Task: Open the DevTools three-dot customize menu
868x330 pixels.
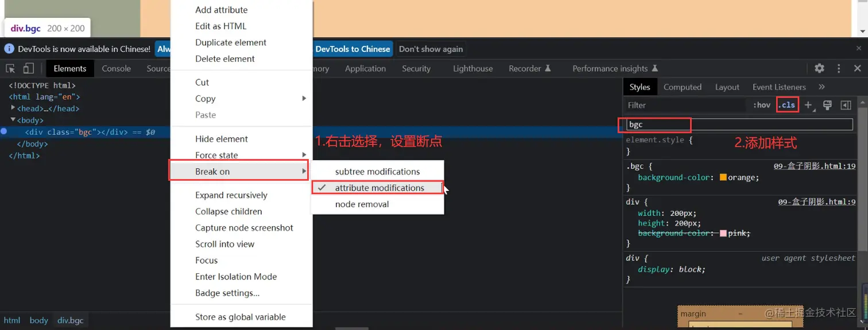Action: (839, 68)
